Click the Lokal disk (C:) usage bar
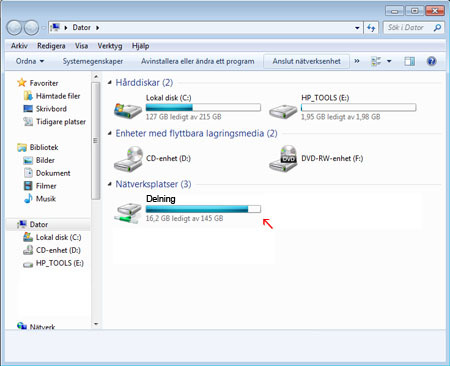This screenshot has width=450, height=366. (203, 107)
